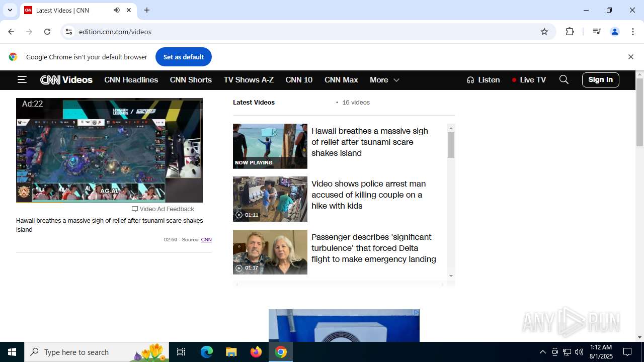The height and width of the screenshot is (362, 644).
Task: Open Live TV link
Action: tap(529, 80)
